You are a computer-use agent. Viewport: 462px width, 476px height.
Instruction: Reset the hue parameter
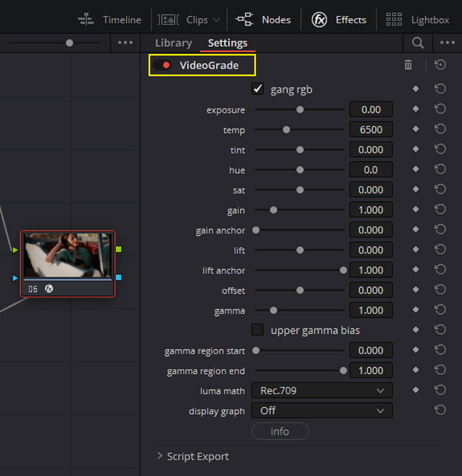[440, 169]
